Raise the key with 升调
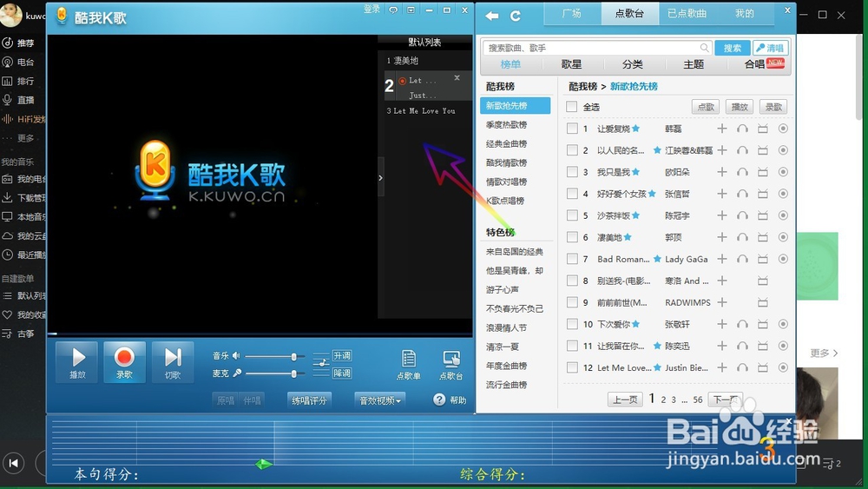Screen dimensions: 868x489 (341, 355)
